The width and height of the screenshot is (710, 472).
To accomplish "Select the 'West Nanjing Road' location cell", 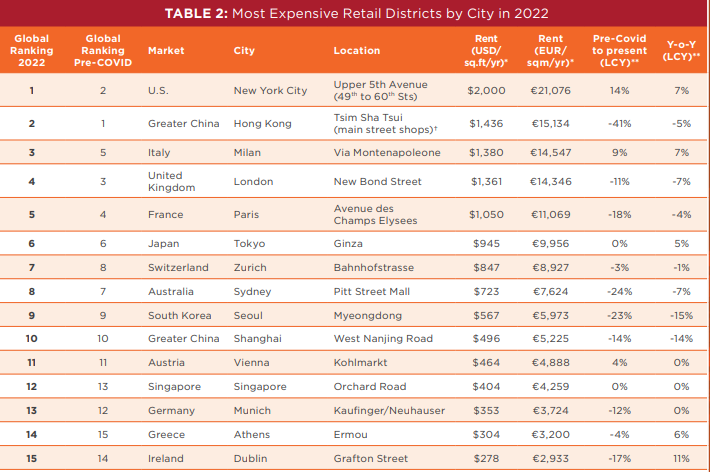I will coord(383,338).
